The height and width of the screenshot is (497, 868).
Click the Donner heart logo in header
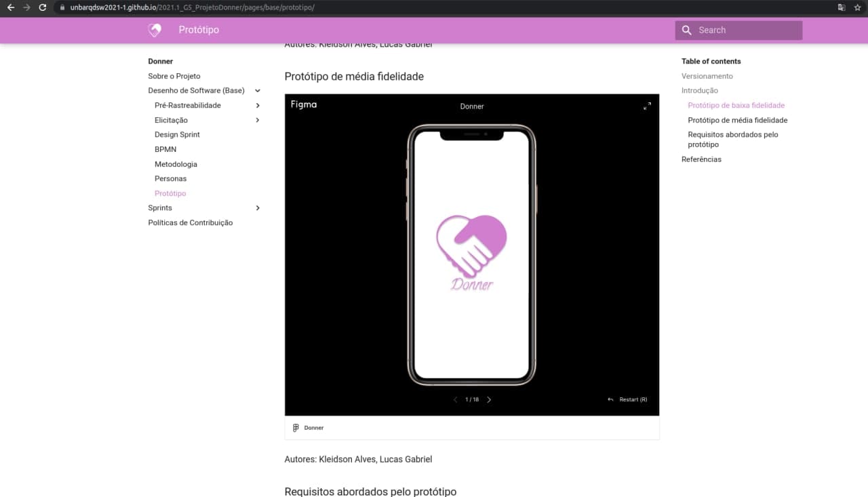[x=155, y=30]
